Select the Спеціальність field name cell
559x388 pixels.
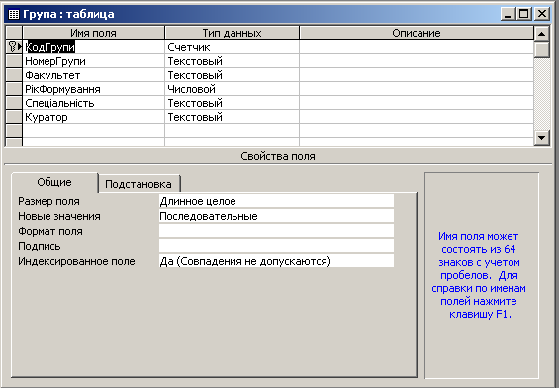click(x=93, y=103)
